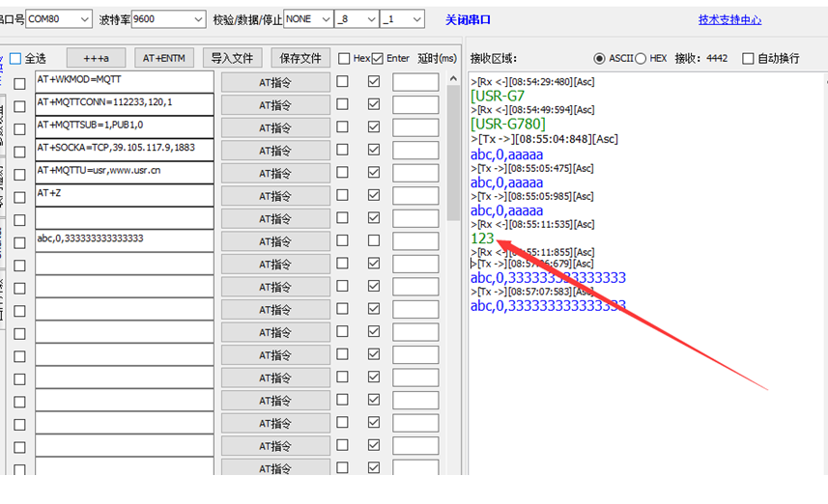This screenshot has width=828, height=504.
Task: Toggle the Enter header checkbox
Action: [x=378, y=59]
